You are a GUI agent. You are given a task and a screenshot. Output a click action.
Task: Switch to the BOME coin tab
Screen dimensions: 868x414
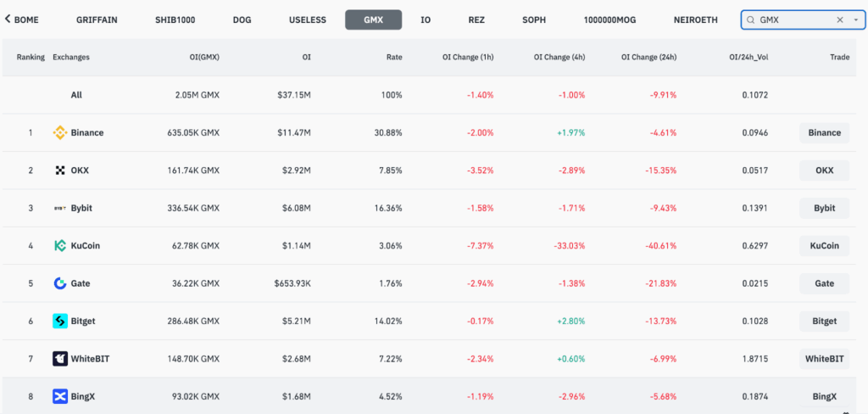pos(26,20)
